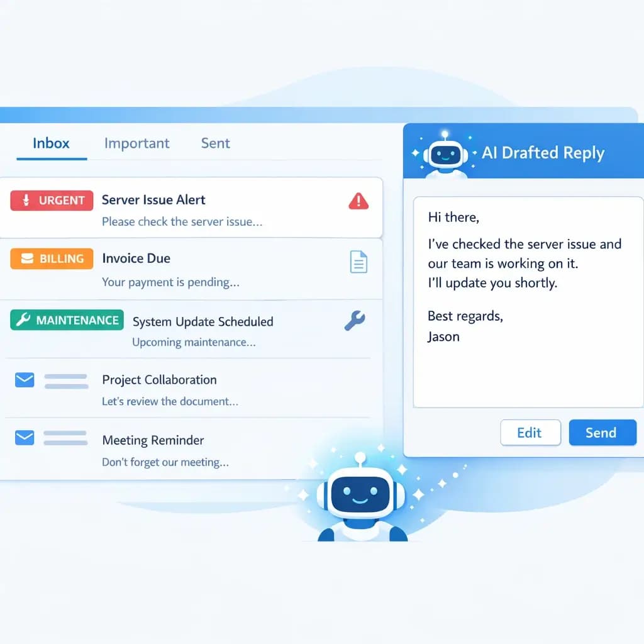Click preview 'Your payment is pending...'
Image resolution: width=644 pixels, height=644 pixels.
[170, 282]
